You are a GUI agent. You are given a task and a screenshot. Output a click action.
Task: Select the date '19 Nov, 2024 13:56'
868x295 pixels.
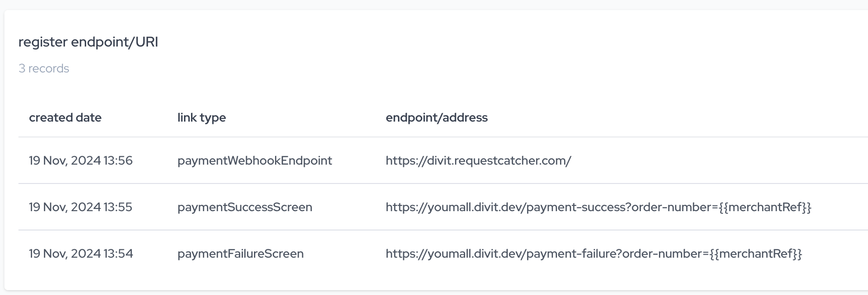[x=81, y=161]
